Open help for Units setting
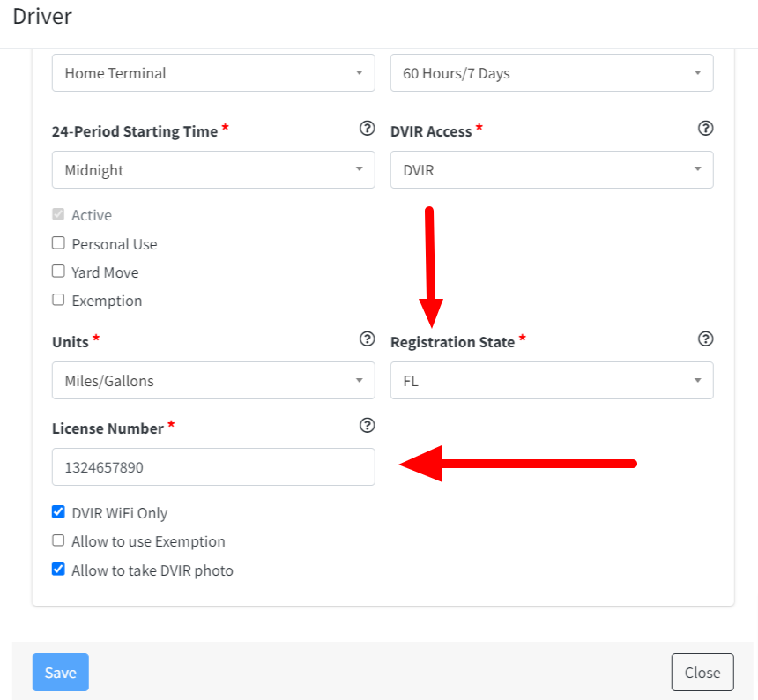This screenshot has width=758, height=700. [x=367, y=339]
